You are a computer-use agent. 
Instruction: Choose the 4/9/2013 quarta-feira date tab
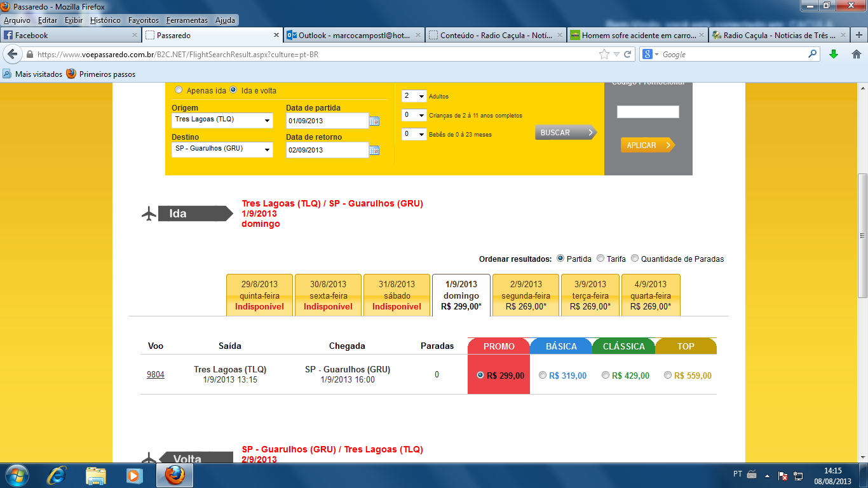(651, 295)
